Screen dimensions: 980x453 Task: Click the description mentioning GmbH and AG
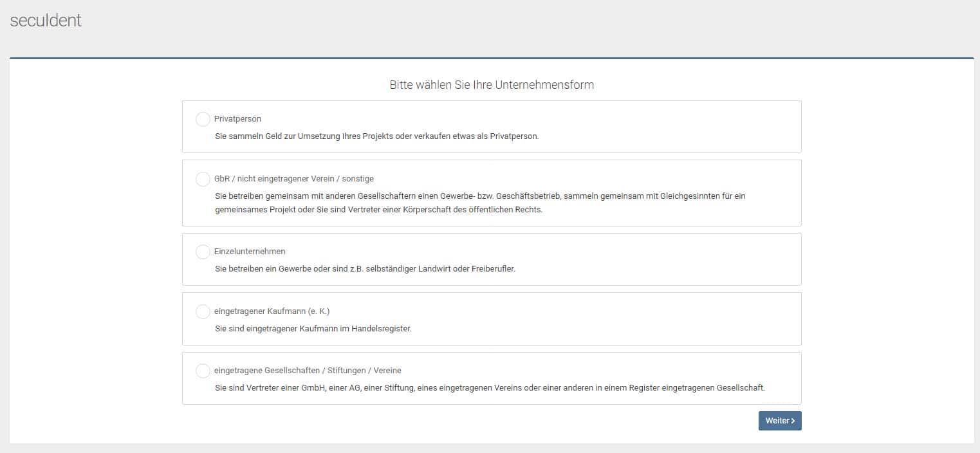489,388
